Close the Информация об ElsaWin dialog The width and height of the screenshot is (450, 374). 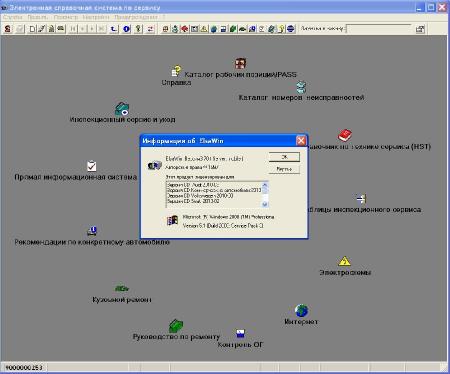tap(301, 141)
